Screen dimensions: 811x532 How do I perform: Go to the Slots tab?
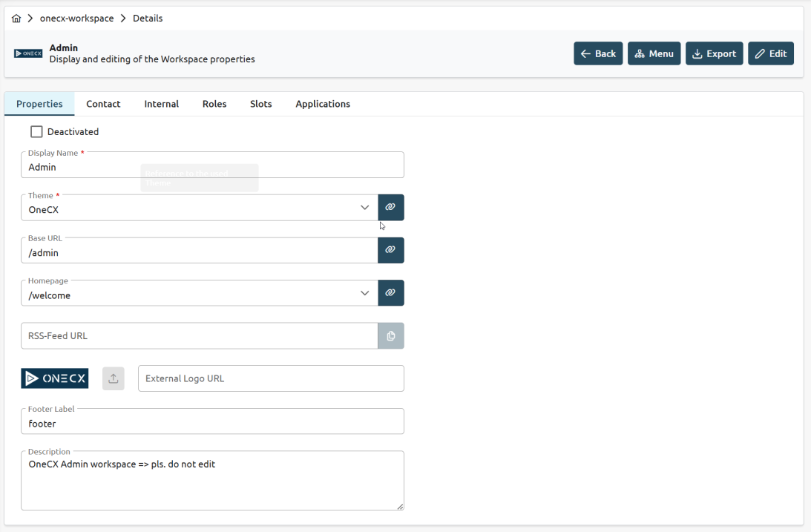[260, 104]
